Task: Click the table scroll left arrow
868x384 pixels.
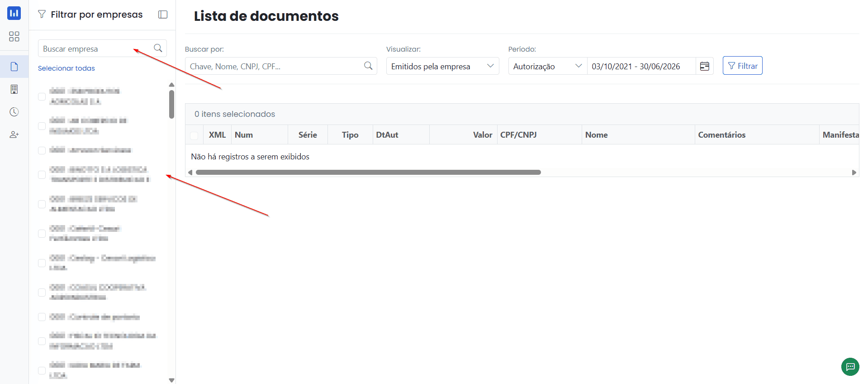Action: tap(190, 173)
